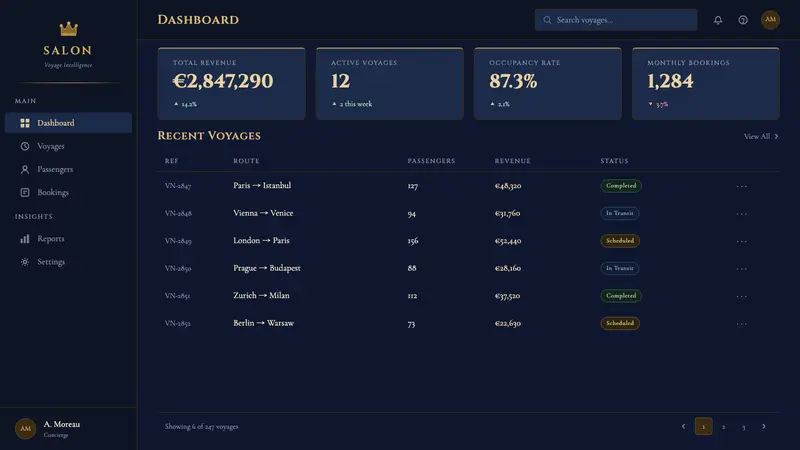800x450 pixels.
Task: Click the Voyages clock icon
Action: [x=24, y=146]
